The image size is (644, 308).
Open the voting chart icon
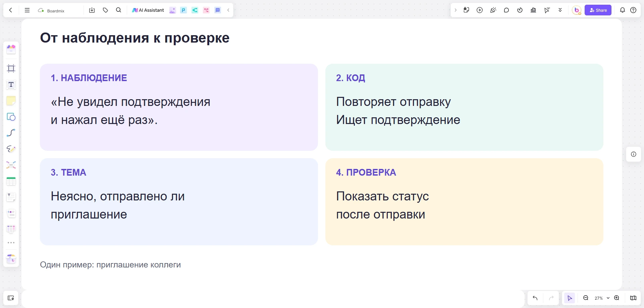(533, 10)
